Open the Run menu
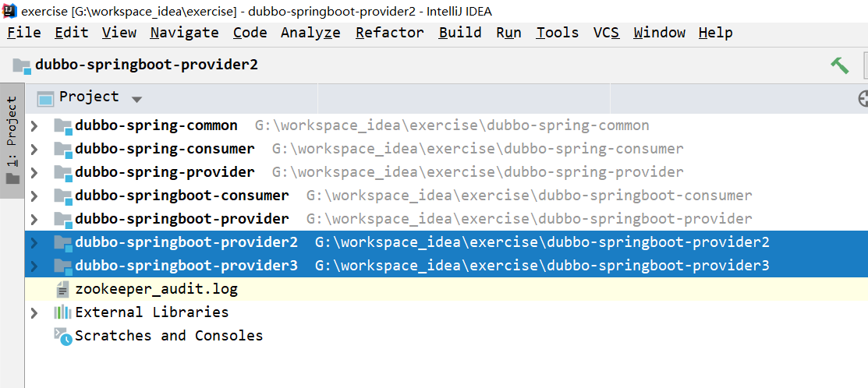Viewport: 868px width, 388px height. (508, 34)
